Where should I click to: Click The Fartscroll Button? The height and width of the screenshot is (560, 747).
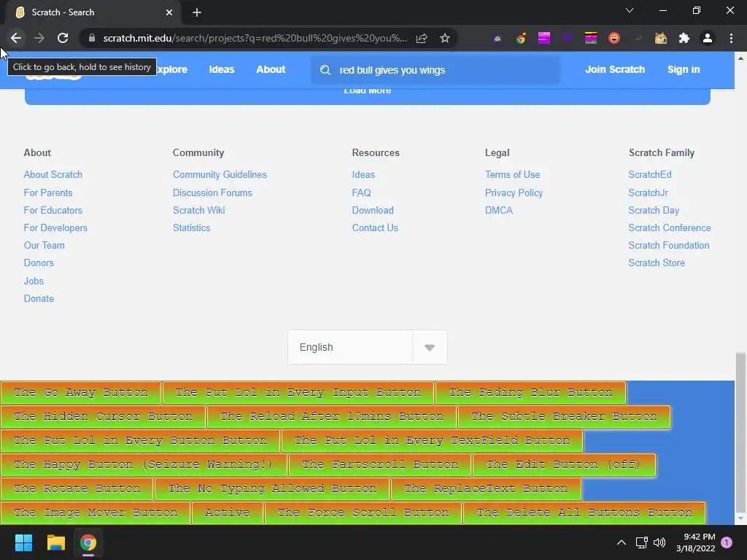pos(379,464)
